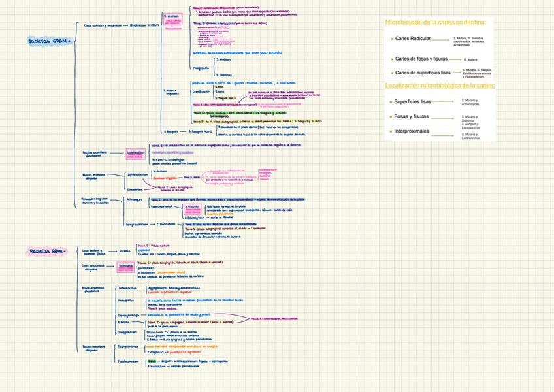The width and height of the screenshot is (554, 392).
Task: Click the 'Fusobacterium' branch label
Action: coord(128,361)
